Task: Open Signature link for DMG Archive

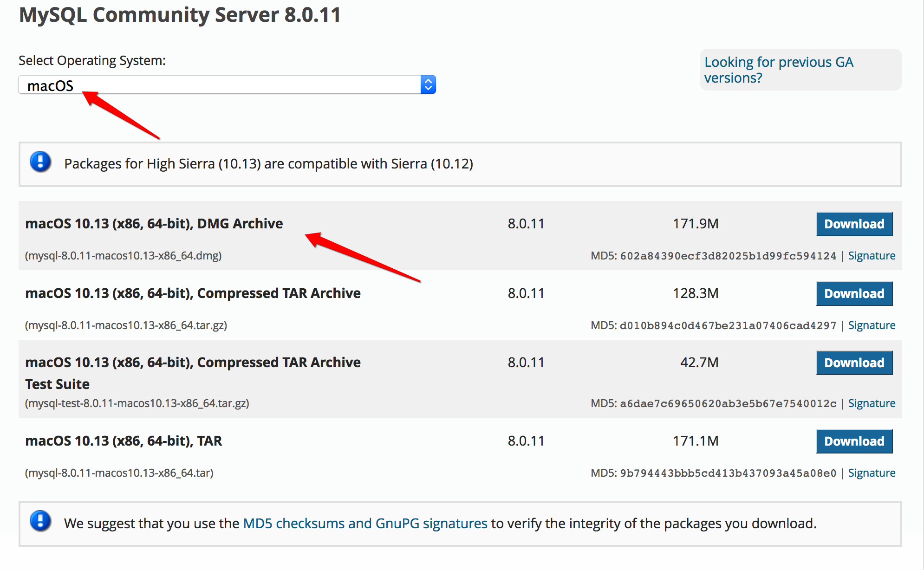Action: click(872, 256)
